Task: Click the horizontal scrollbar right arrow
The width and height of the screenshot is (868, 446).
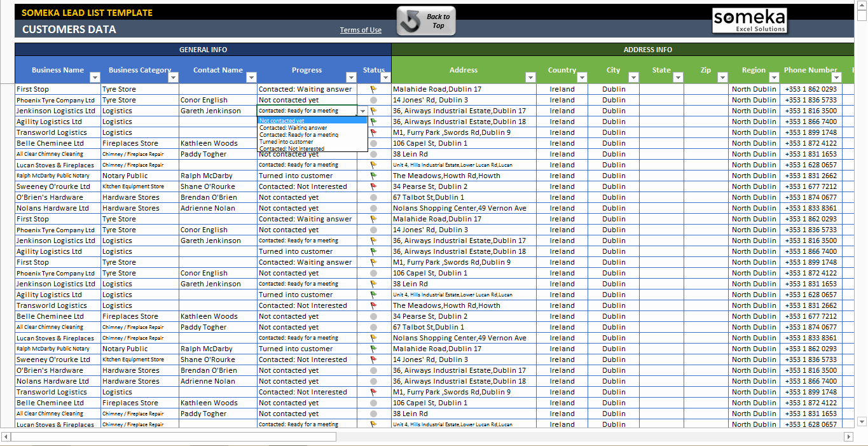Action: 848,436
